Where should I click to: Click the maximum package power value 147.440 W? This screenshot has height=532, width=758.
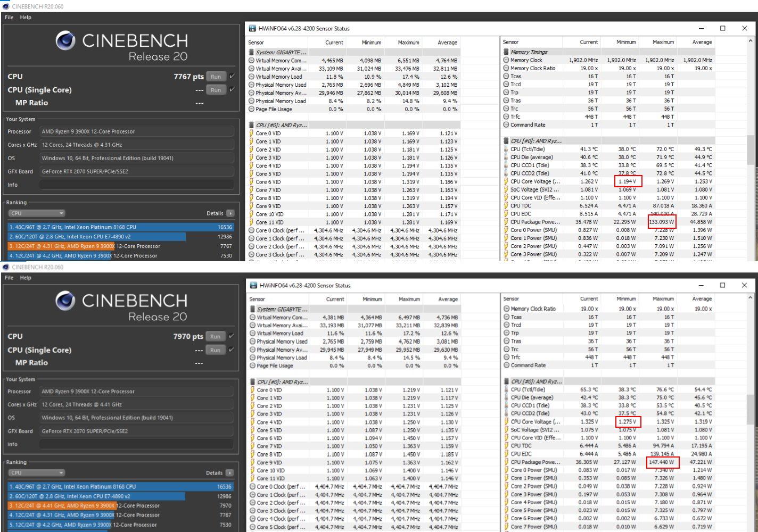(663, 462)
